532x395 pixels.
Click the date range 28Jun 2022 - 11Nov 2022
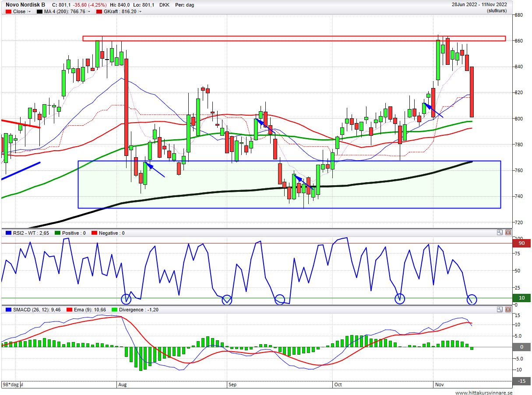[x=479, y=5]
